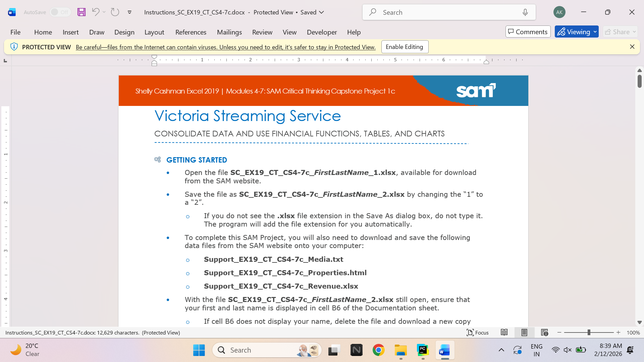This screenshot has width=644, height=362.
Task: Open the File menu
Action: point(15,32)
